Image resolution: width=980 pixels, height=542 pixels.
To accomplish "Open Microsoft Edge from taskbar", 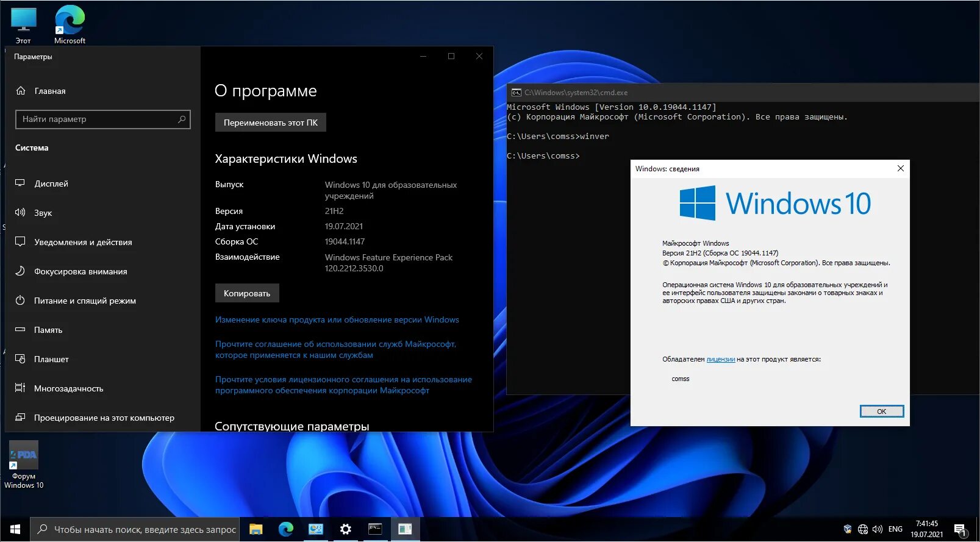I will 286,529.
